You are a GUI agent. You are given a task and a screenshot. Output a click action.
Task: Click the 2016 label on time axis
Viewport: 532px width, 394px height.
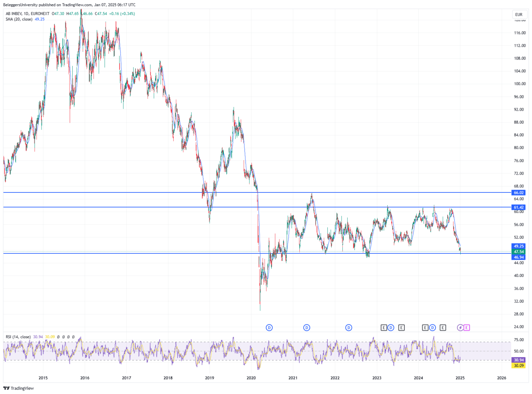pyautogui.click(x=85, y=378)
